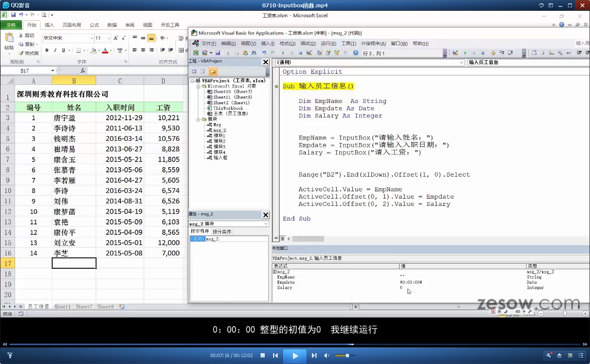Screen dimensions: 590x364
Task: Click the Toggle Folders icon in project panel
Action: tap(213, 72)
